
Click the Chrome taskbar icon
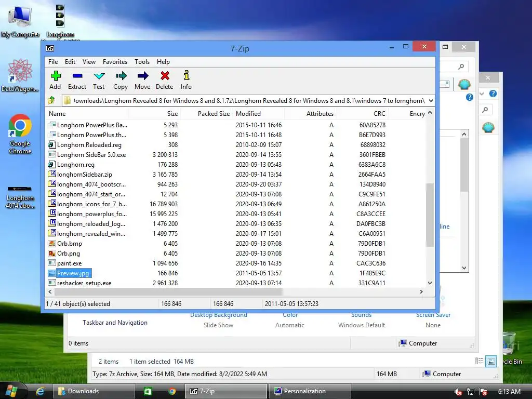tap(172, 391)
